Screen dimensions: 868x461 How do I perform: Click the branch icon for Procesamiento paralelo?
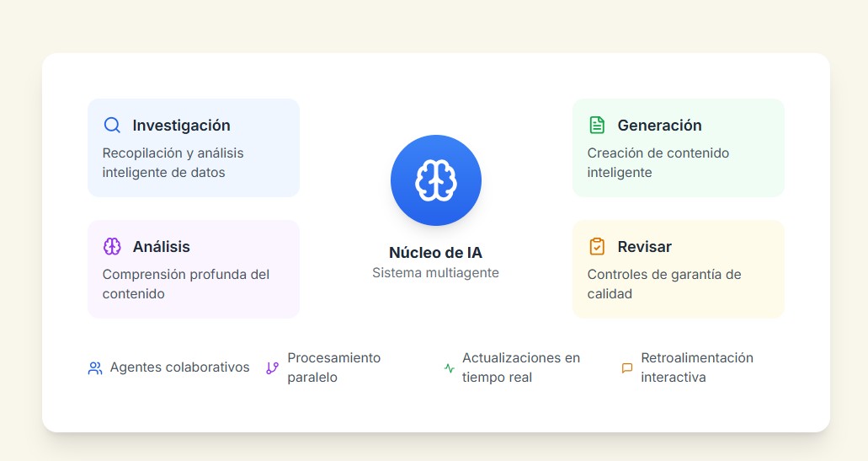pyautogui.click(x=272, y=368)
